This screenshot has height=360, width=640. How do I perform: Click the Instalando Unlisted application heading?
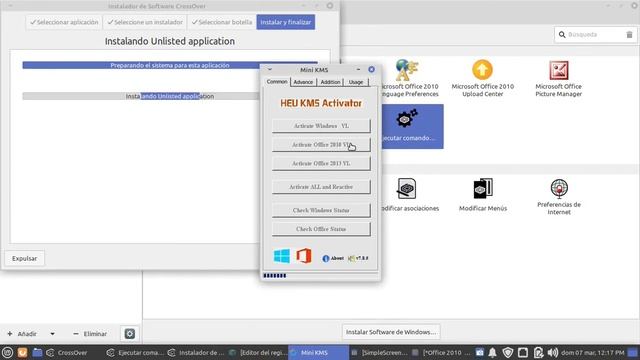click(x=170, y=41)
